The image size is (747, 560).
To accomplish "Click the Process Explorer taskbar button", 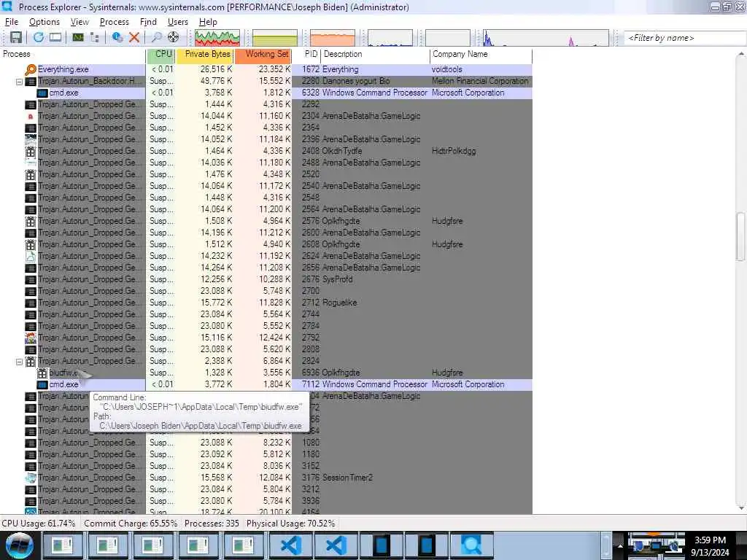I will pos(471,545).
